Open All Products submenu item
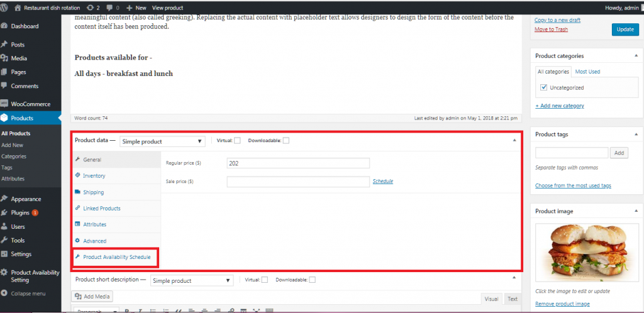The image size is (644, 313). tap(16, 133)
